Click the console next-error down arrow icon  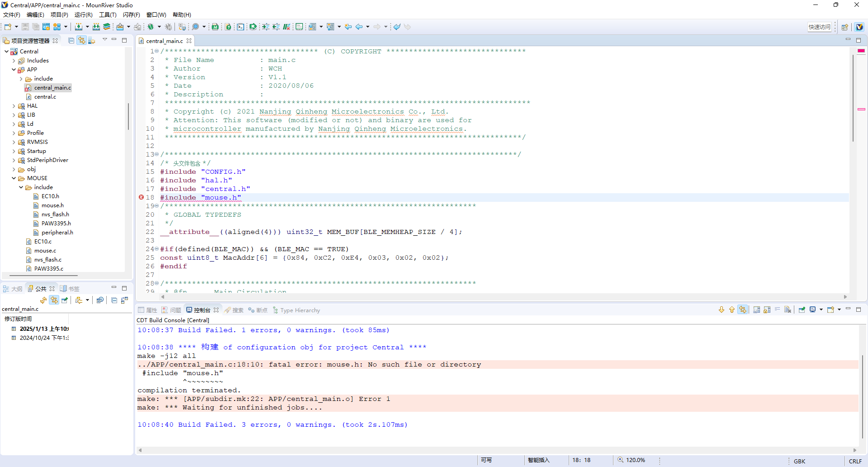pos(722,310)
